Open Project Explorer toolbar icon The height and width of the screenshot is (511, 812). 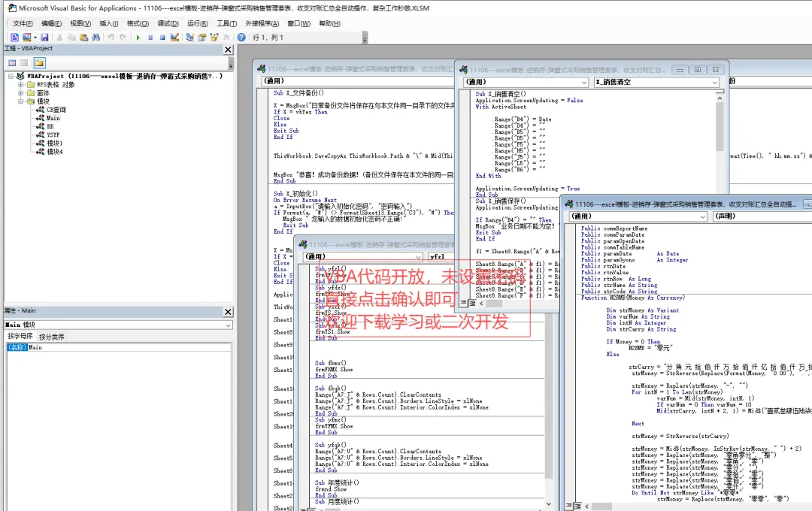pos(189,38)
